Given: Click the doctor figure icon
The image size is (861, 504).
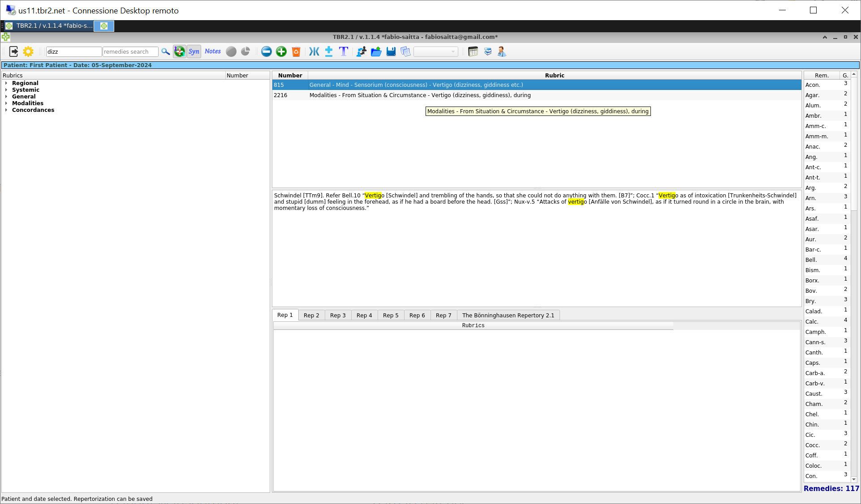Looking at the screenshot, I should [502, 51].
